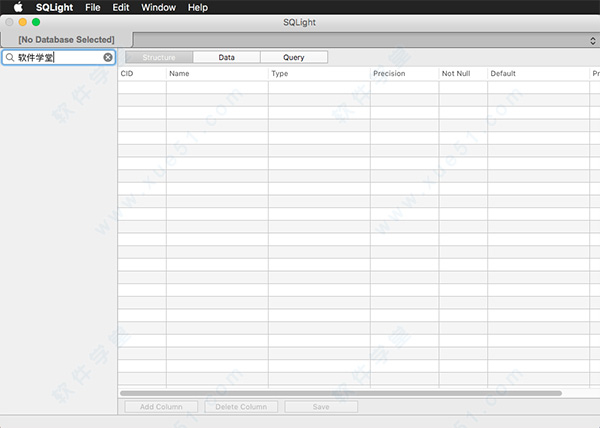Click the horizontal scrollbar under the table
The width and height of the screenshot is (600, 428).
tap(341, 393)
